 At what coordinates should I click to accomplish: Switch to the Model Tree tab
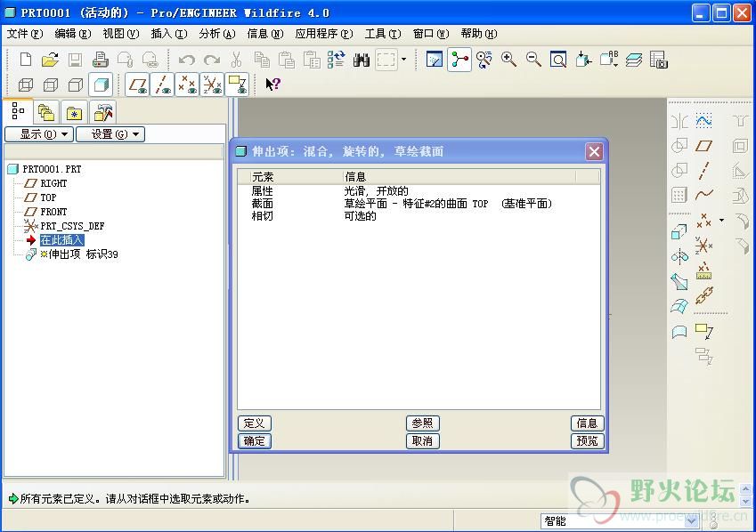[19, 111]
